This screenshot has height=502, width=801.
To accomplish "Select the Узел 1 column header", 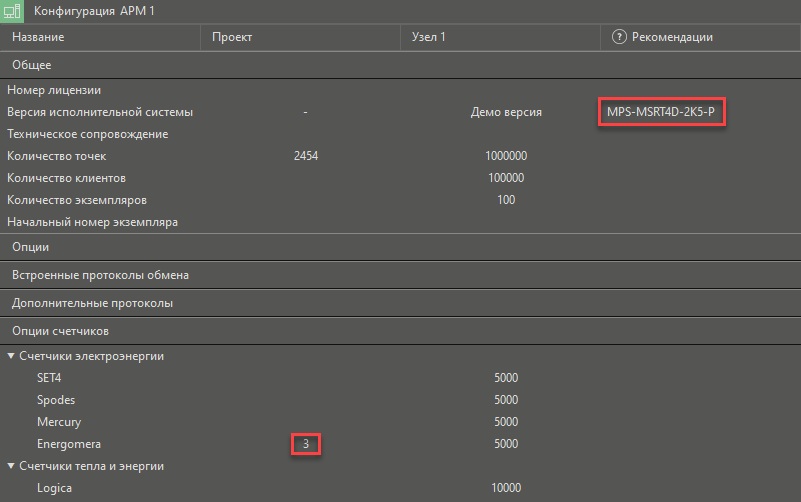I will 429,37.
